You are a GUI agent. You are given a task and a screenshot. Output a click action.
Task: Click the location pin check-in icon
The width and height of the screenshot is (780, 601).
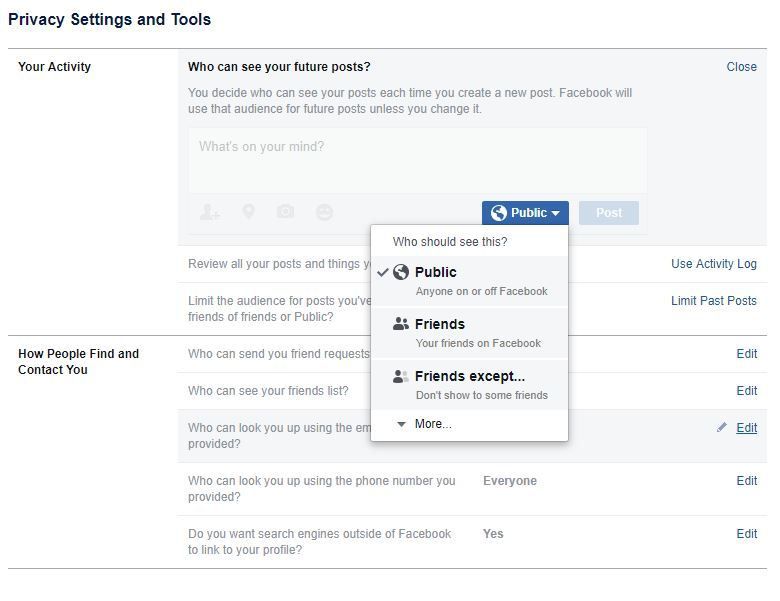tap(248, 212)
